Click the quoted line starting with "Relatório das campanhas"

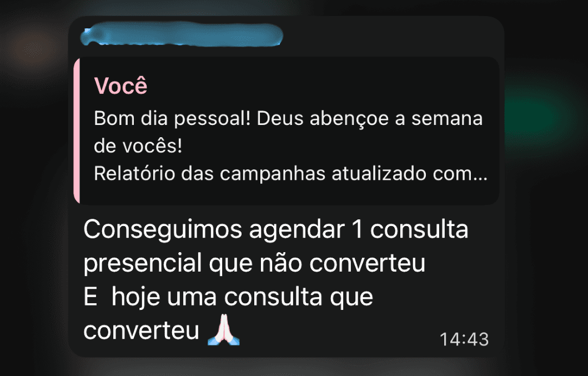coord(290,174)
